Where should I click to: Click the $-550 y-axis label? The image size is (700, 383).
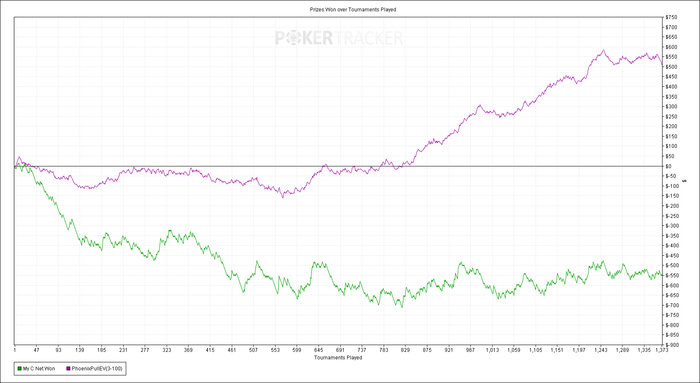point(672,275)
